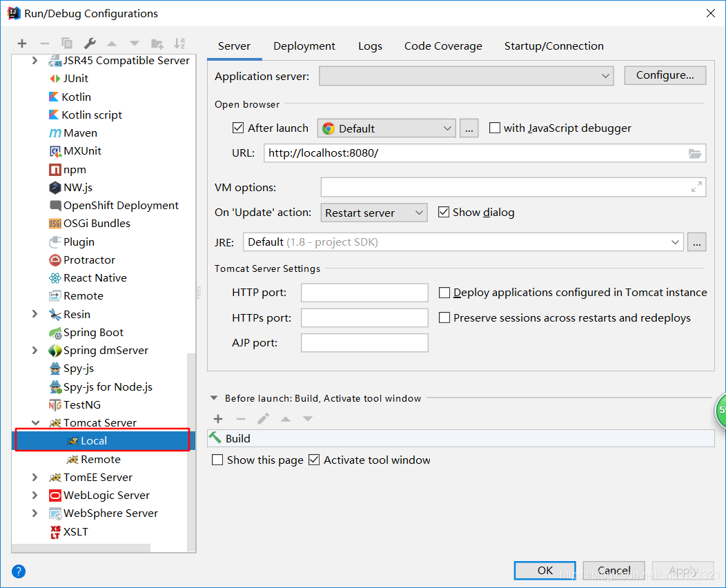This screenshot has width=726, height=588.
Task: Select the XSLT configuration type
Action: coord(68,531)
